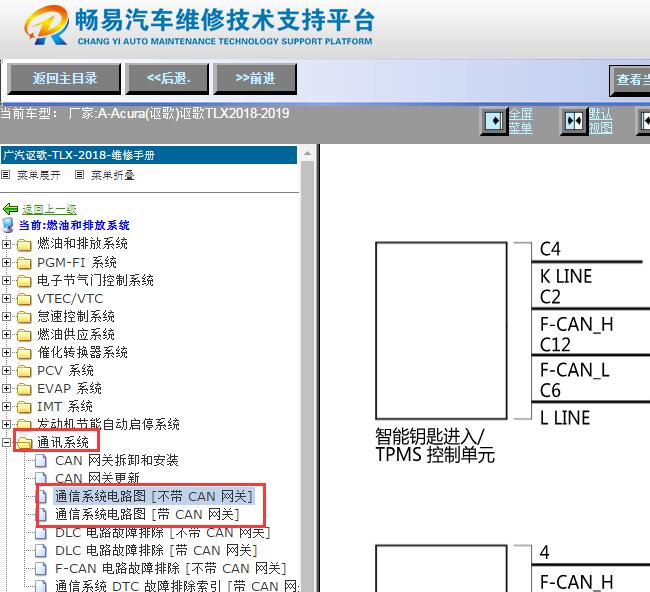The width and height of the screenshot is (650, 592).
Task: Click the 燃油和排放系统 folder icon
Action: pyautogui.click(x=24, y=245)
